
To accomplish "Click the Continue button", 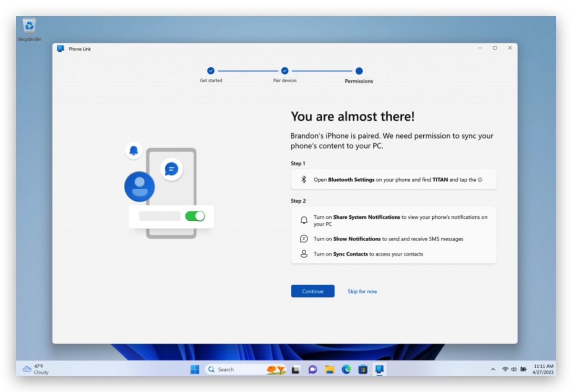I will [x=313, y=291].
